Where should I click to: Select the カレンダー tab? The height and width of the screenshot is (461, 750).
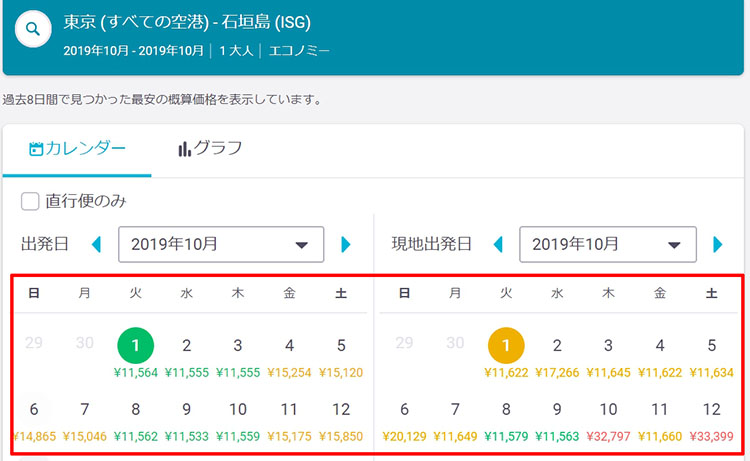tap(77, 148)
